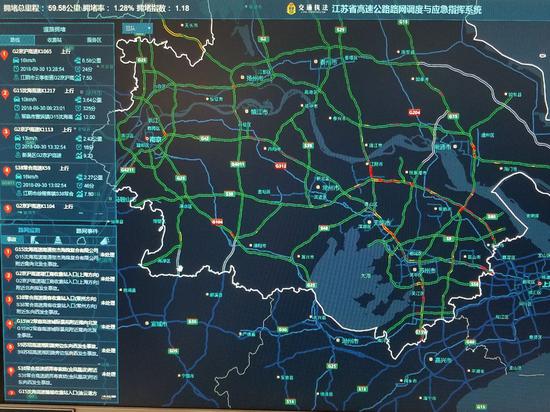Select the 事故 event filter tab
The image size is (550, 412).
(x=12, y=240)
